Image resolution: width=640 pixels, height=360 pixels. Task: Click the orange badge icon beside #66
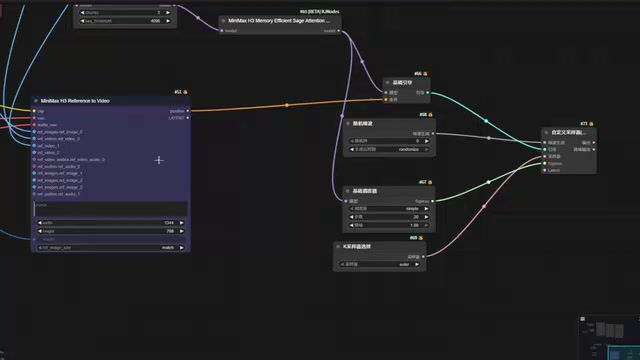425,74
